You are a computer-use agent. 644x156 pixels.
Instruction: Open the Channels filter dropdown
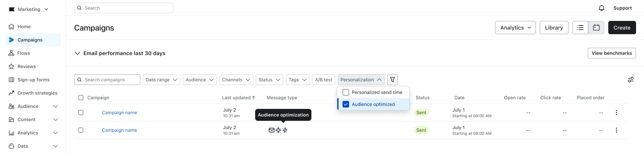tap(236, 80)
